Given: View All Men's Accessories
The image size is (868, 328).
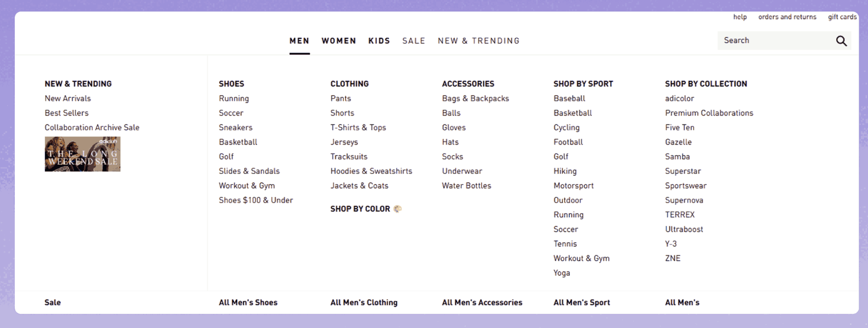Looking at the screenshot, I should click(x=482, y=303).
